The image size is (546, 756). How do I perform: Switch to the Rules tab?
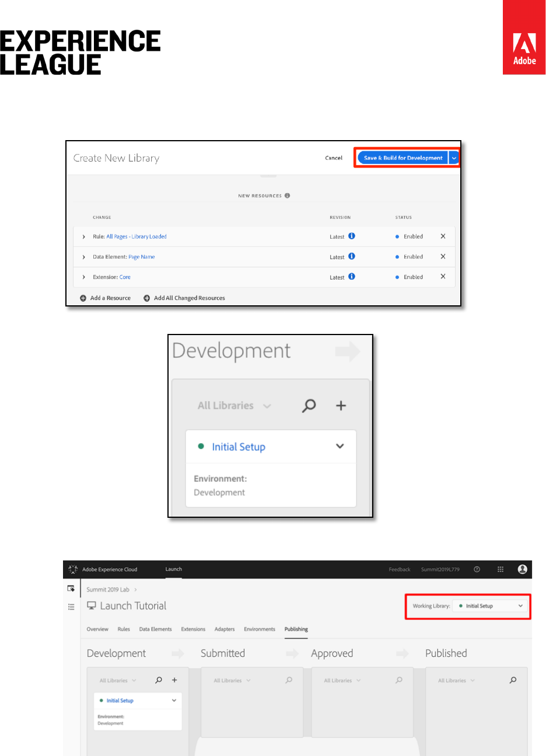click(124, 629)
